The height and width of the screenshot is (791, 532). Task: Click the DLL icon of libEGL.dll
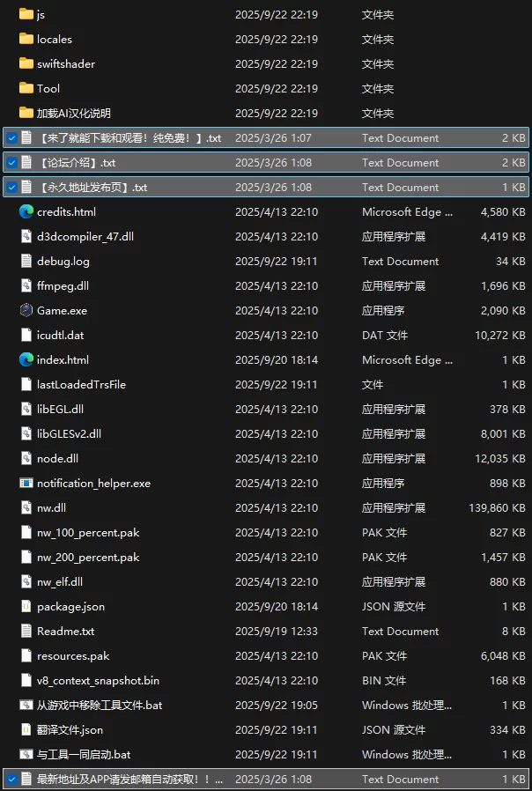(x=26, y=409)
